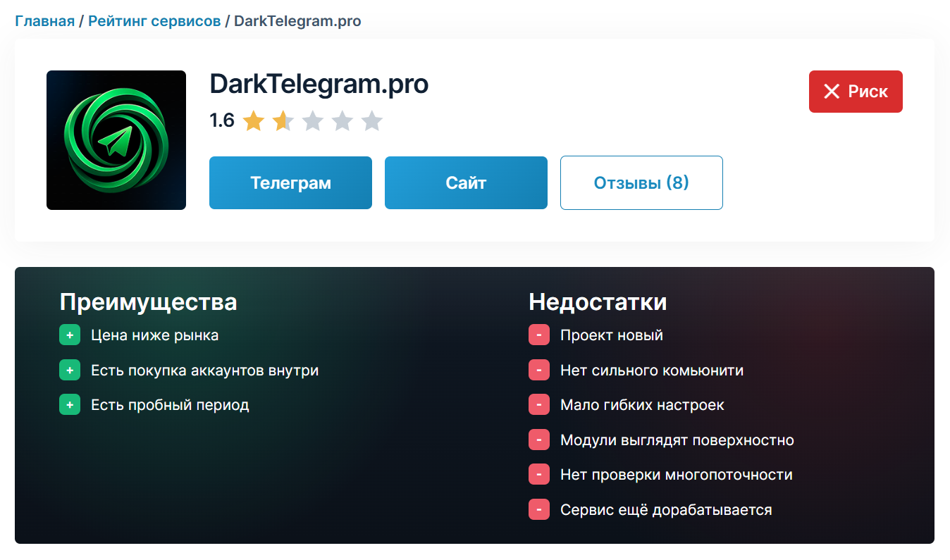Click minus icon beside Мало гибких настроек
Image resolution: width=950 pixels, height=560 pixels.
539,405
